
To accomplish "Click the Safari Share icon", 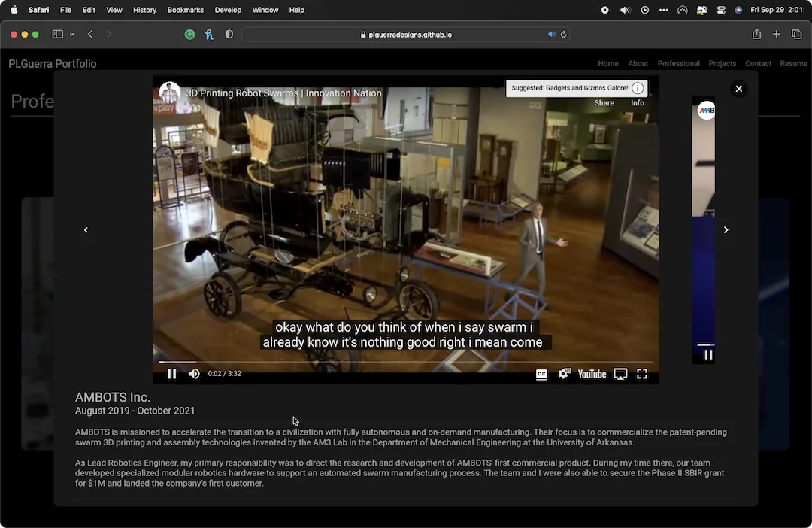I will click(756, 34).
